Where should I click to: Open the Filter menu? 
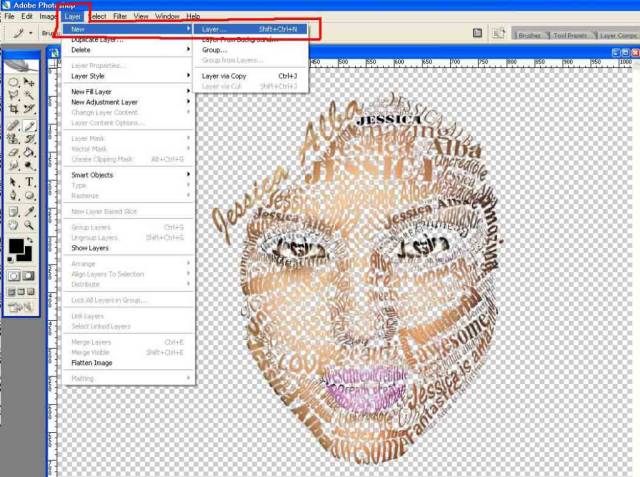click(120, 16)
